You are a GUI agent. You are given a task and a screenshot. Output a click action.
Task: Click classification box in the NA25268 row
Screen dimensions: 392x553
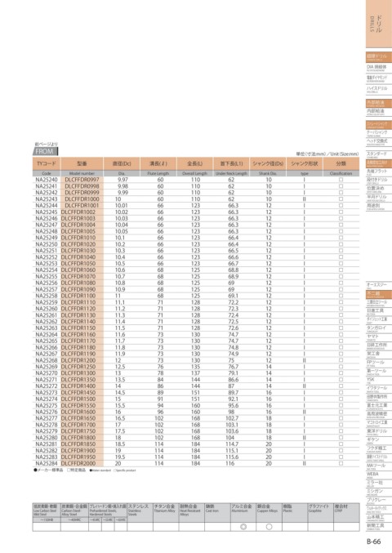pos(341,360)
